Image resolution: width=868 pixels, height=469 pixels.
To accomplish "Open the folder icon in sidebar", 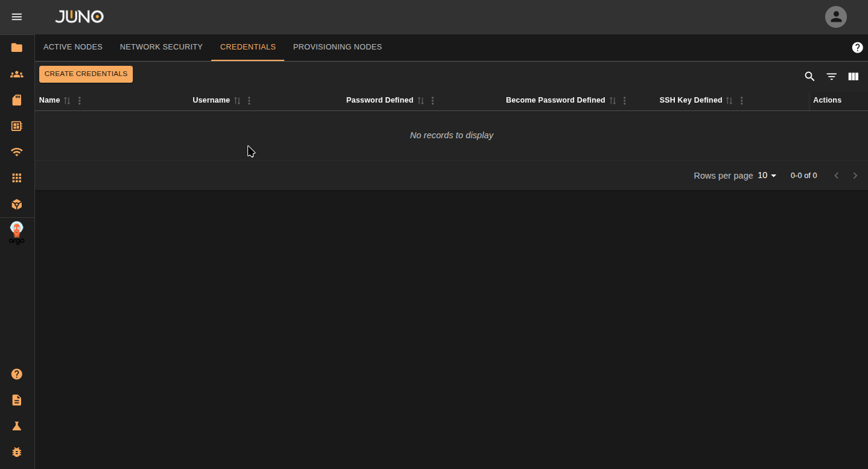I will click(x=17, y=48).
